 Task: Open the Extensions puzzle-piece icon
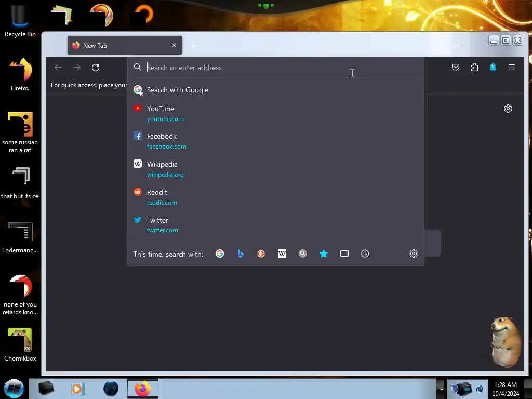coord(475,67)
